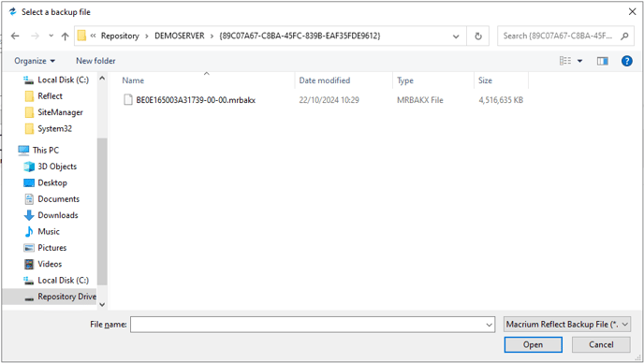
Task: Open 3D Objects in navigation pane
Action: 57,167
